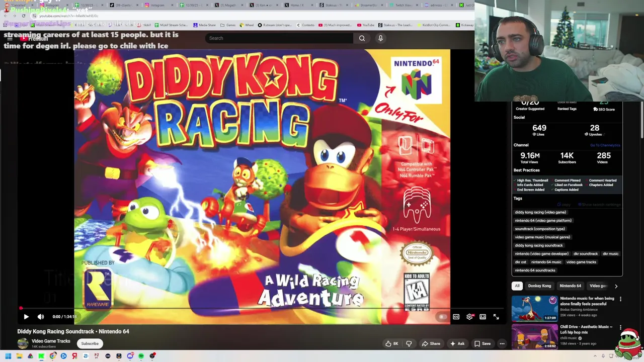Play the Diddy Kong Racing video
This screenshot has height=362, width=644.
(26, 317)
